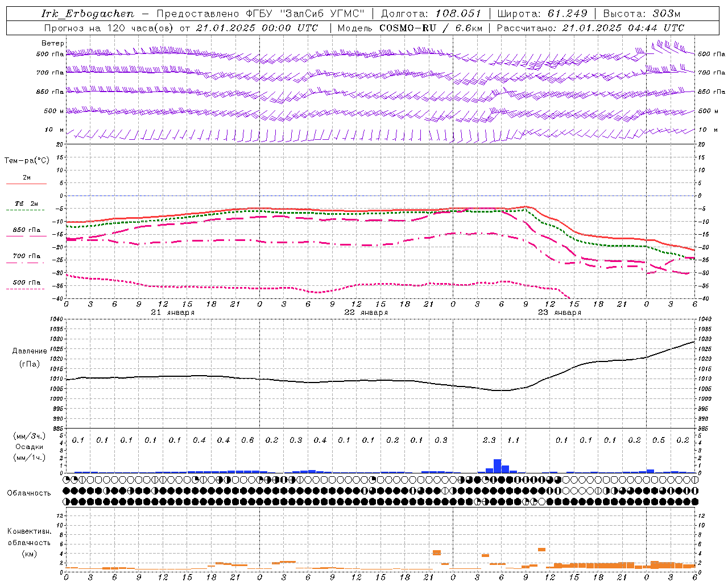Click the tallest blue precipitation bar
The width and height of the screenshot is (728, 582).
497,466
